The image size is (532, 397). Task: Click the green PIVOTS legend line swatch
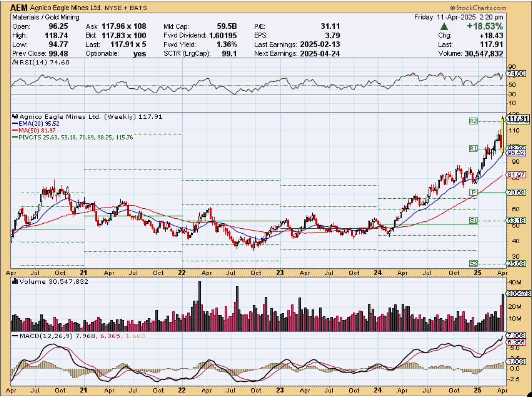(14, 137)
